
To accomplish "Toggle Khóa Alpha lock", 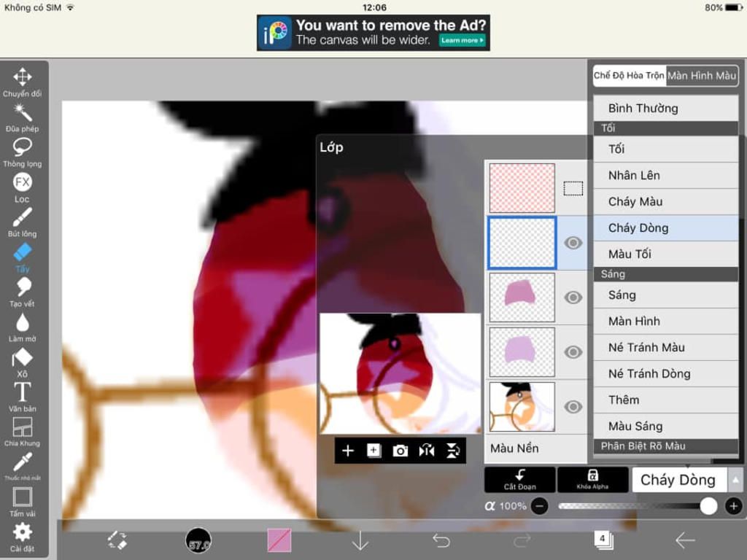I will (x=592, y=480).
